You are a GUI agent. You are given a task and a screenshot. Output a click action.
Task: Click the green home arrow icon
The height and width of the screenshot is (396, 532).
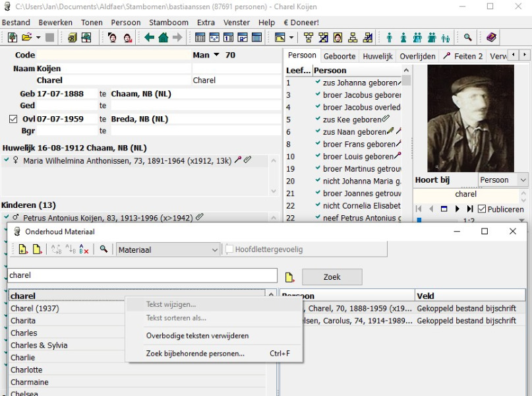[163, 38]
